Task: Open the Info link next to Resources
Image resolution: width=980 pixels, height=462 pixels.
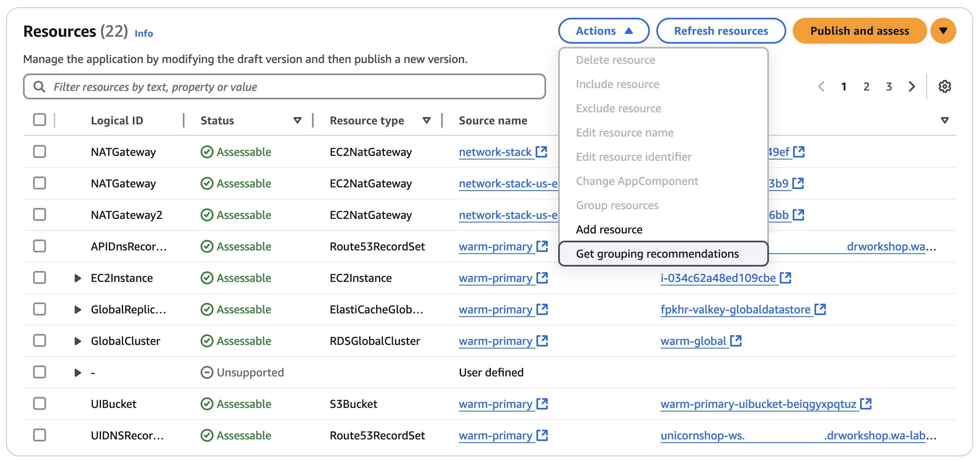Action: tap(143, 34)
